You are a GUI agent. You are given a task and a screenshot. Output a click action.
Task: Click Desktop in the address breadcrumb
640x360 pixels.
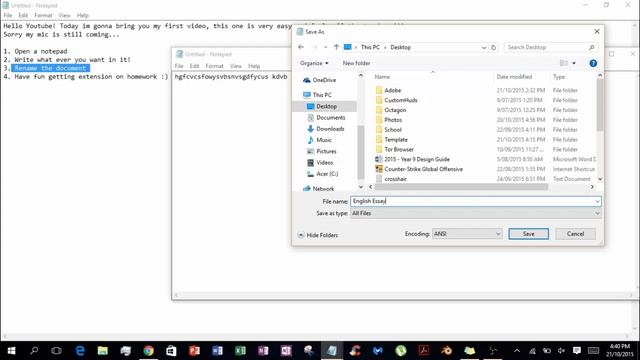(x=400, y=47)
